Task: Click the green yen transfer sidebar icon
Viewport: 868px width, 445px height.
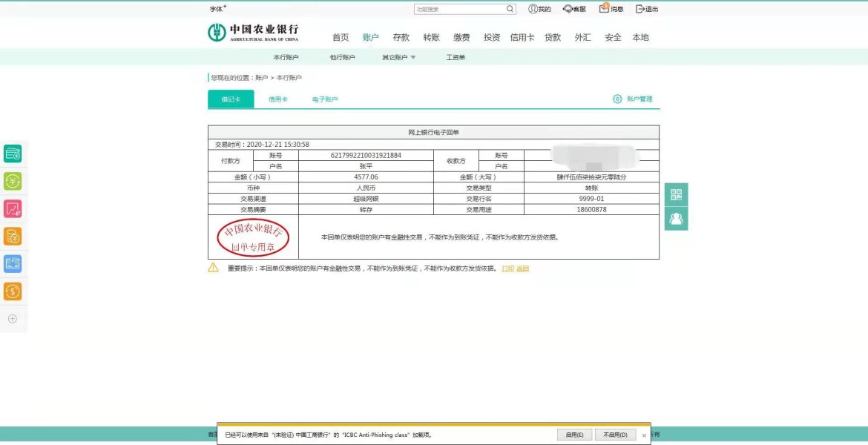Action: pos(13,181)
